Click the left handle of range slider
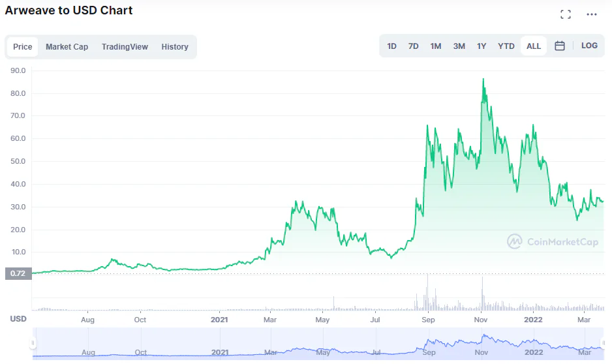612x364 pixels. pyautogui.click(x=33, y=343)
